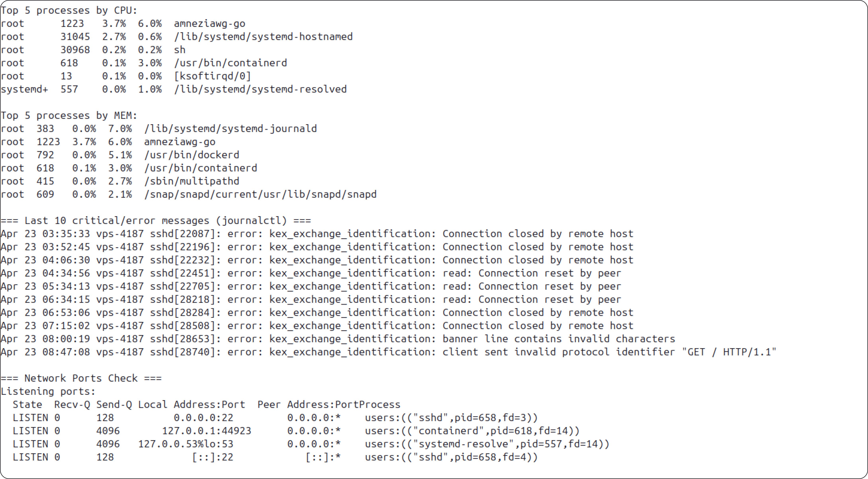Viewport: 868px width, 479px height.
Task: Click the [::]:22 IPv6 listening address
Action: (212, 457)
